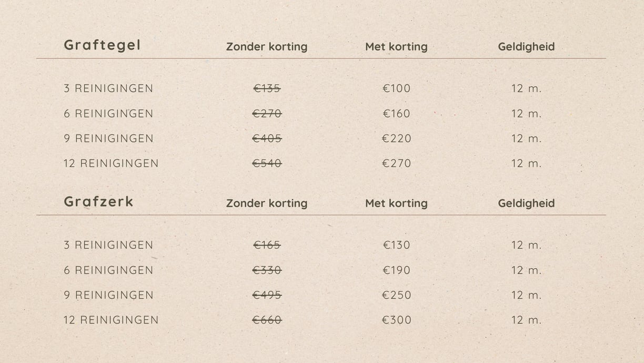The image size is (644, 363).
Task: Select Graftegel 9 REINIGINGEN row label
Action: click(108, 139)
